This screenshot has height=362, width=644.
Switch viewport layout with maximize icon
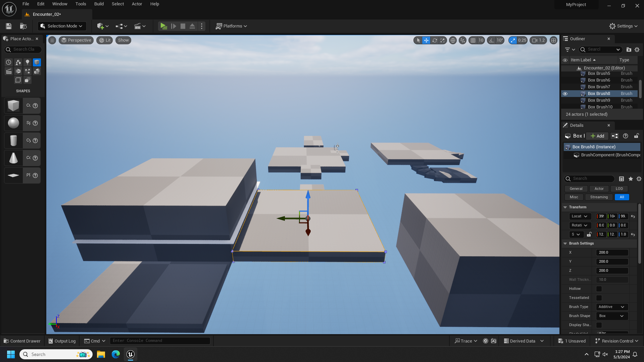tap(553, 40)
